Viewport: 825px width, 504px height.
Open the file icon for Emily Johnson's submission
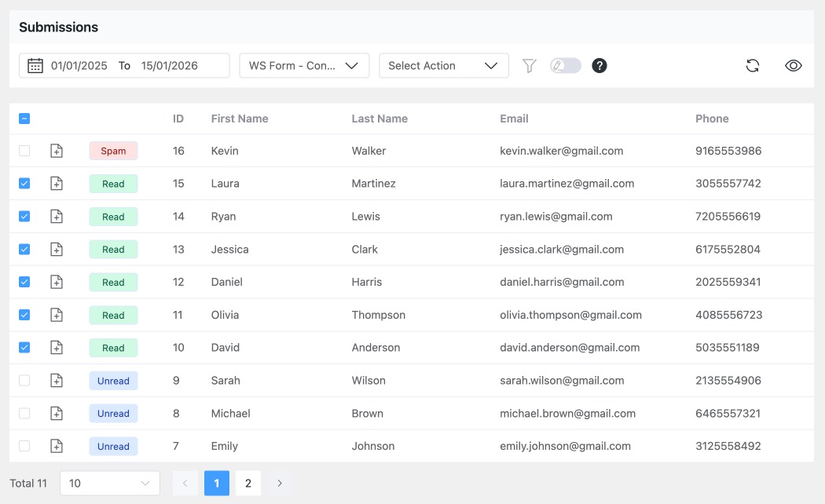56,446
